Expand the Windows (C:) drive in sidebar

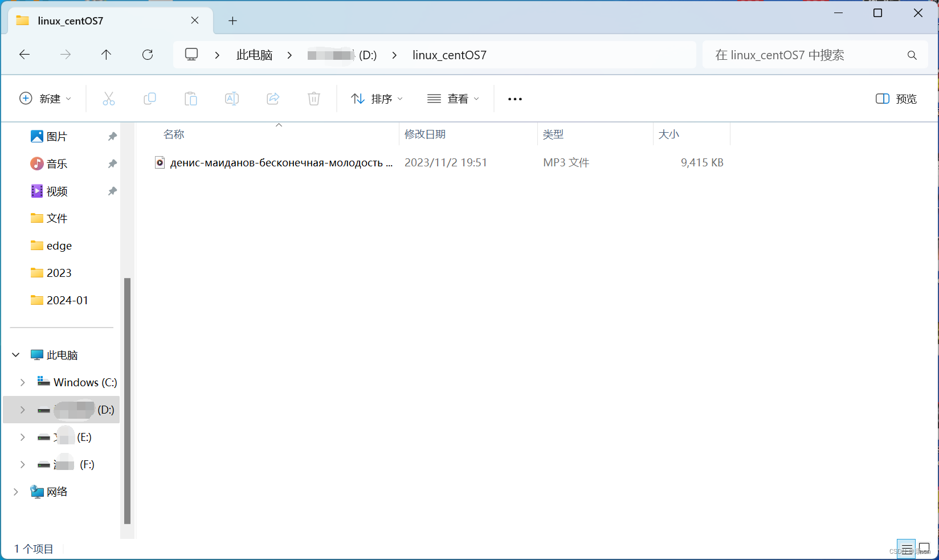coord(23,382)
